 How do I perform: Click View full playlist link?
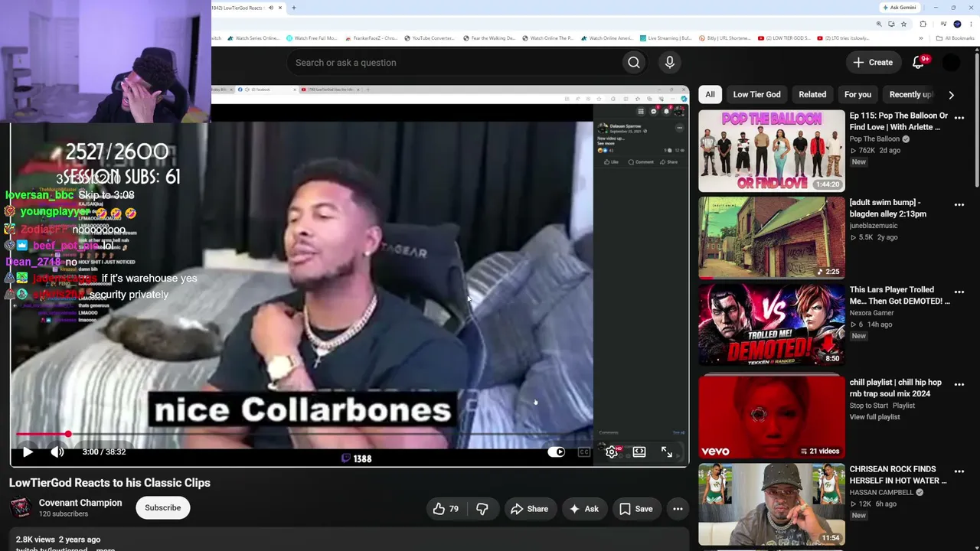(874, 417)
